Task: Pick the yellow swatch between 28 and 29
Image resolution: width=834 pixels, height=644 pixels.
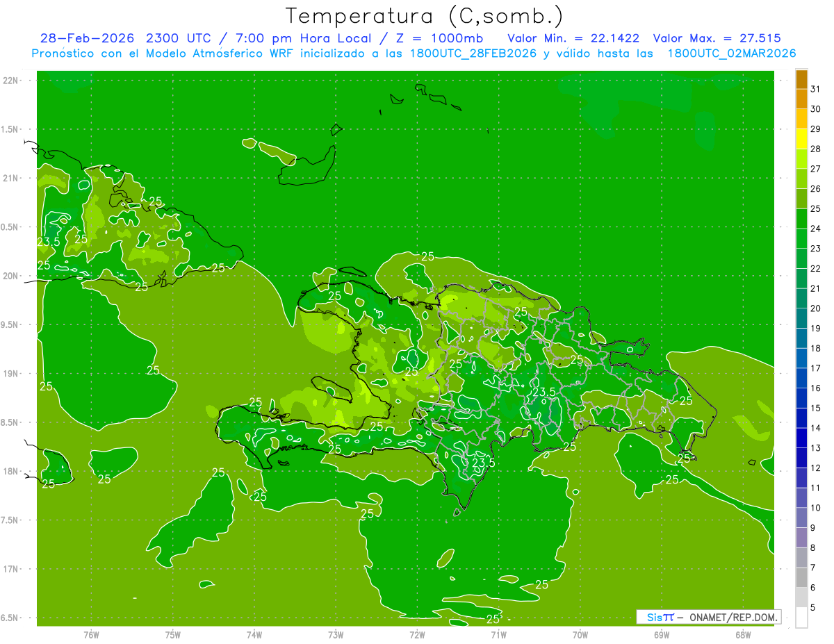Action: tap(801, 139)
